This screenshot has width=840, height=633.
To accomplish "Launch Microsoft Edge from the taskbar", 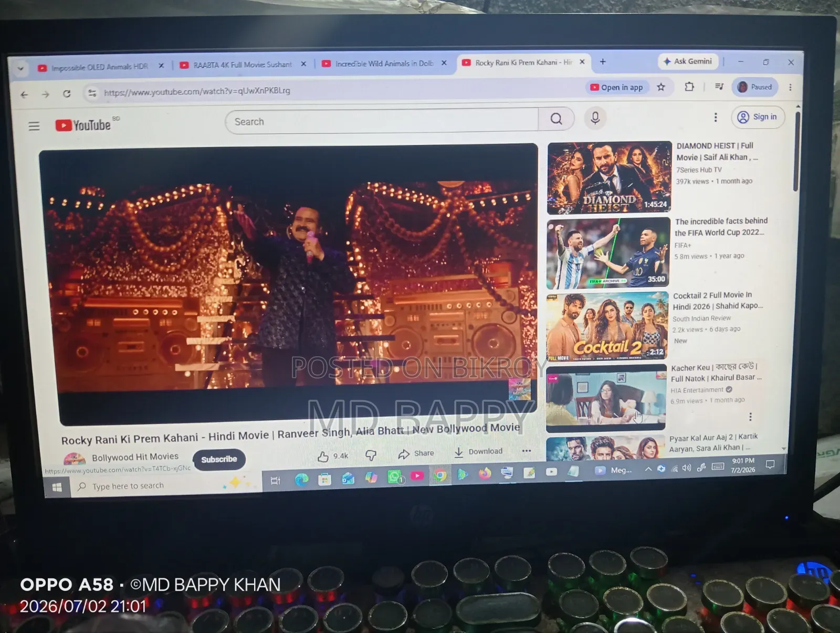I will [301, 479].
